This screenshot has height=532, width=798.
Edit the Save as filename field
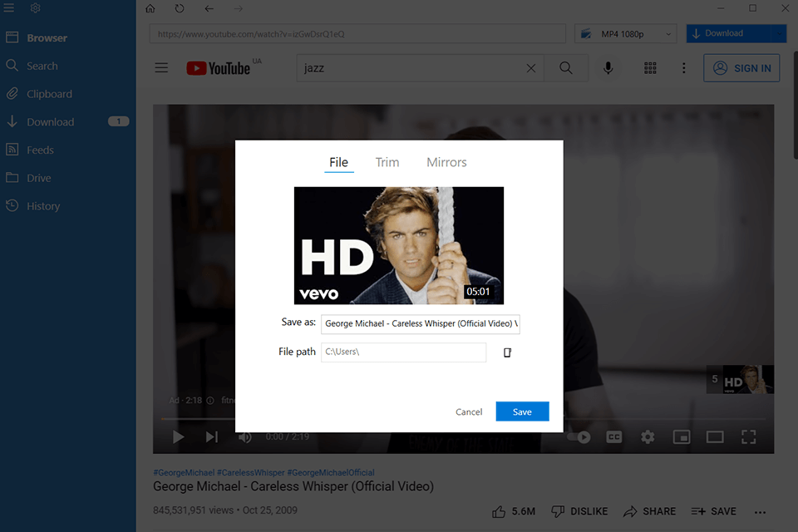(421, 324)
